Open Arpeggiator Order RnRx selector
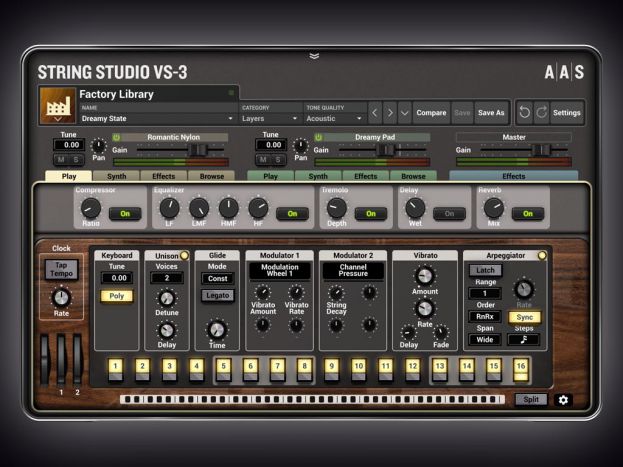 pyautogui.click(x=485, y=317)
